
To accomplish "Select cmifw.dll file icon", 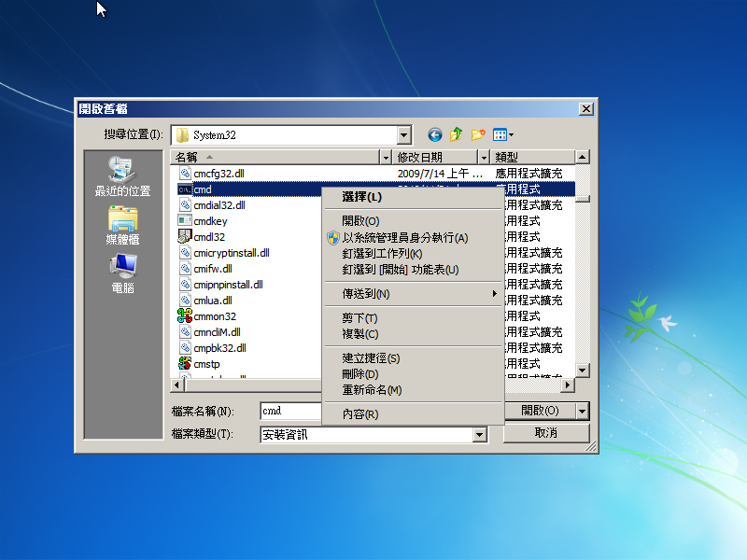I will pyautogui.click(x=185, y=269).
